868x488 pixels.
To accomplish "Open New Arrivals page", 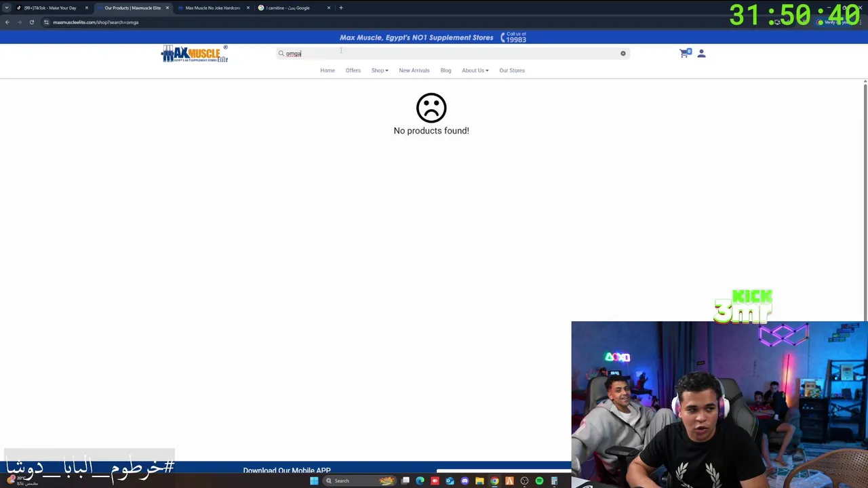I will pos(414,70).
